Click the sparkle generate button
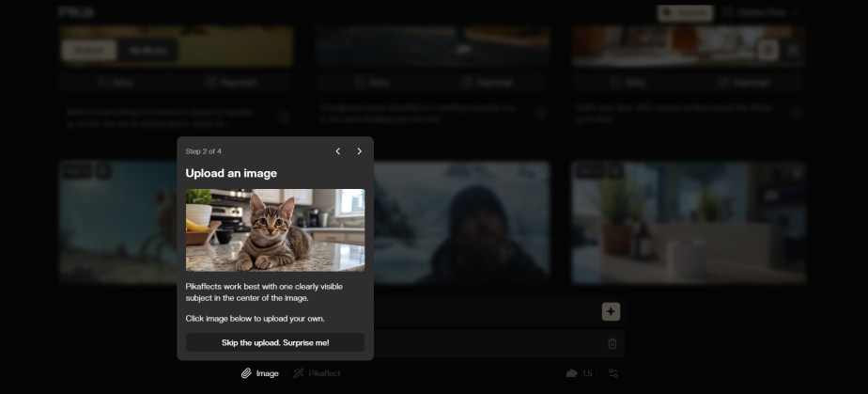868x394 pixels. coord(612,312)
